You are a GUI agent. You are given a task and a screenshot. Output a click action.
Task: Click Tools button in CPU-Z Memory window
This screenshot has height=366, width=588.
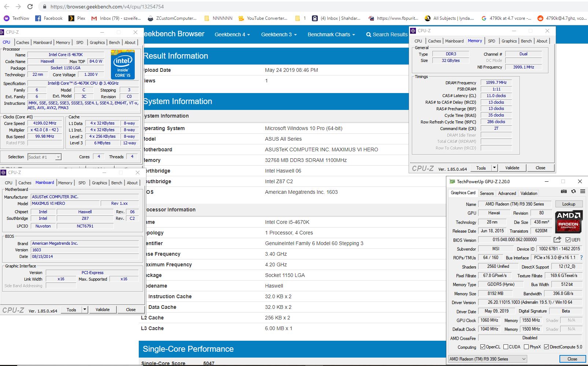481,168
